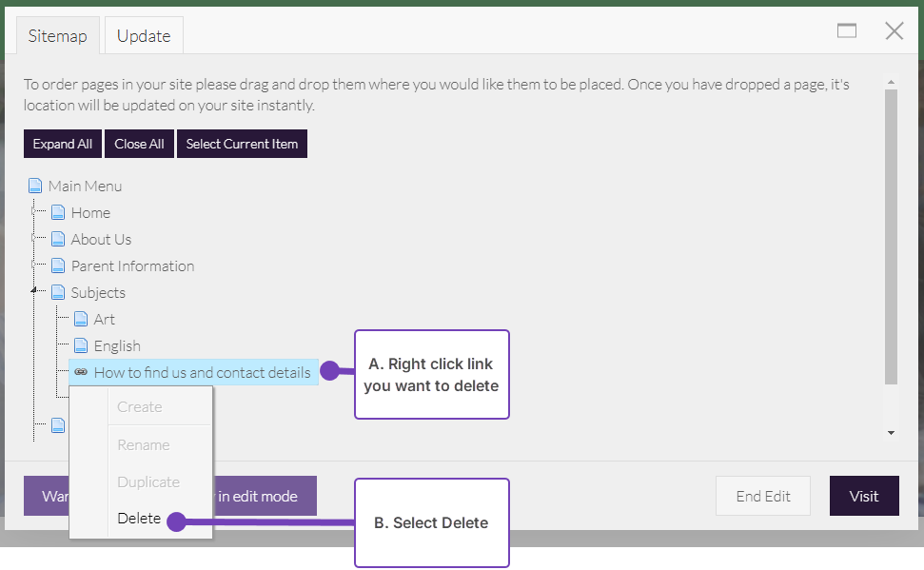The width and height of the screenshot is (924, 570).
Task: Open the Sitemap tab
Action: point(57,36)
